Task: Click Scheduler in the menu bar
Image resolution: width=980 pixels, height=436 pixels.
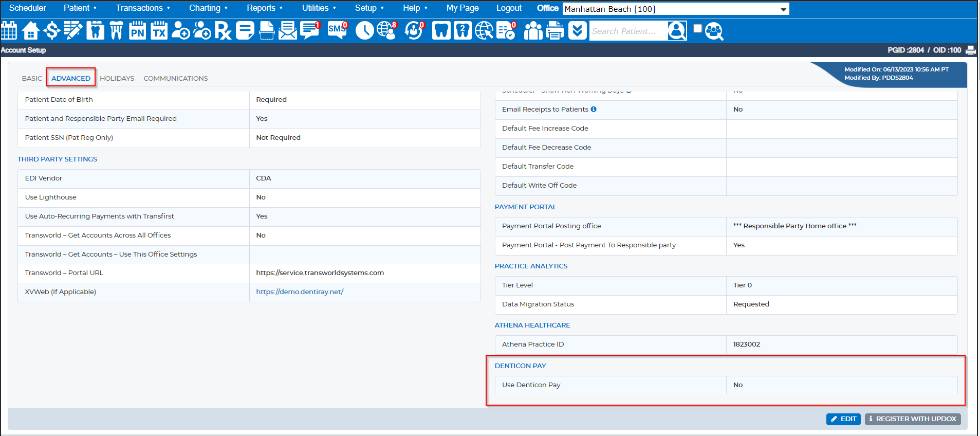Action: 28,8
